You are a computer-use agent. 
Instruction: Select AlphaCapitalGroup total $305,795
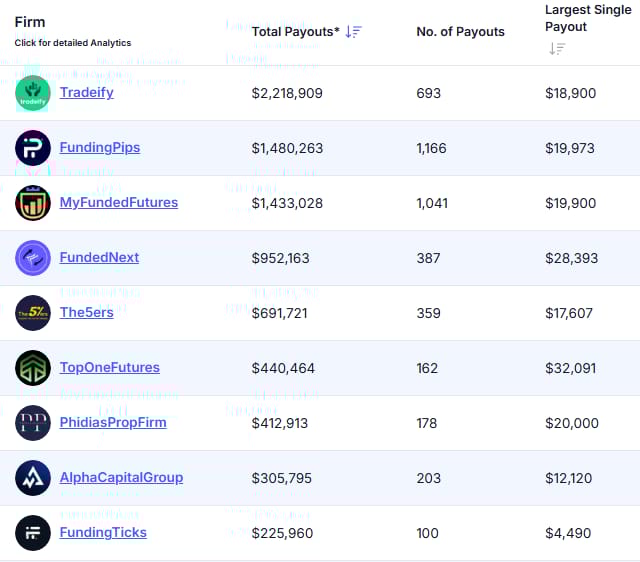tap(281, 478)
